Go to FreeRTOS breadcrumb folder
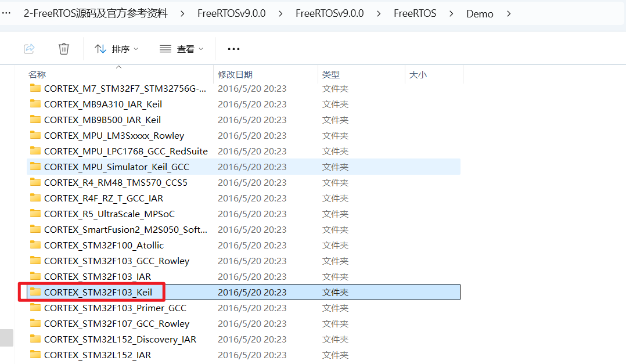Screen dimensions: 626x364 point(415,13)
